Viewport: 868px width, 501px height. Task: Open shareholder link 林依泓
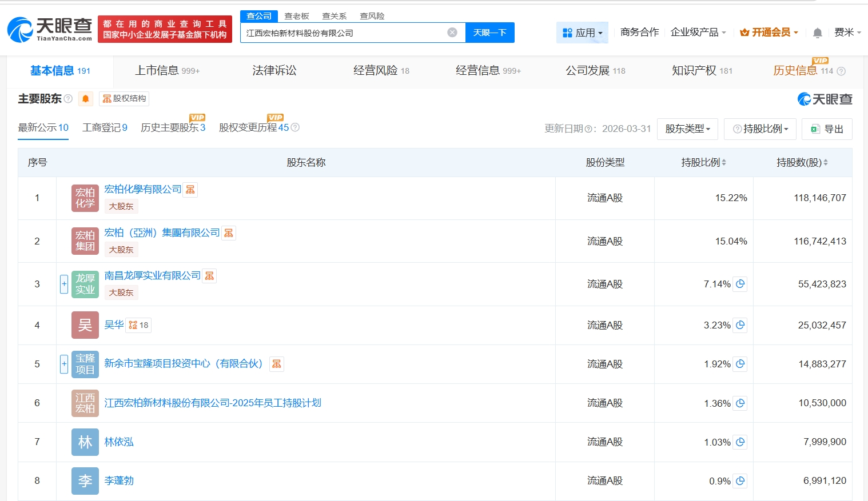pos(119,442)
